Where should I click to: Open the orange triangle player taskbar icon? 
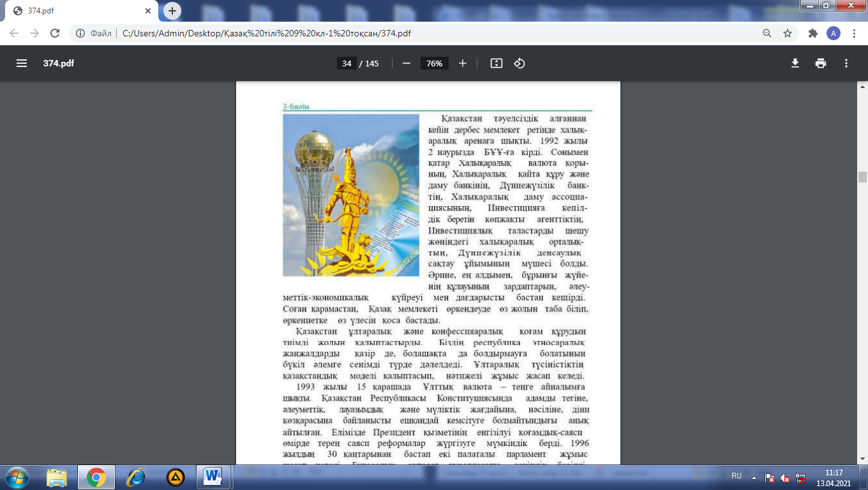pyautogui.click(x=176, y=477)
